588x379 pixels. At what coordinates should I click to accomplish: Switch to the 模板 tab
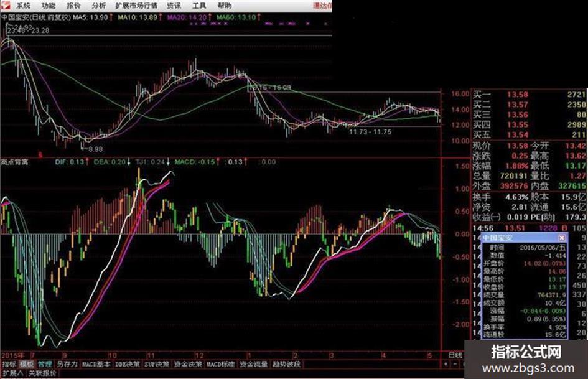click(x=27, y=364)
